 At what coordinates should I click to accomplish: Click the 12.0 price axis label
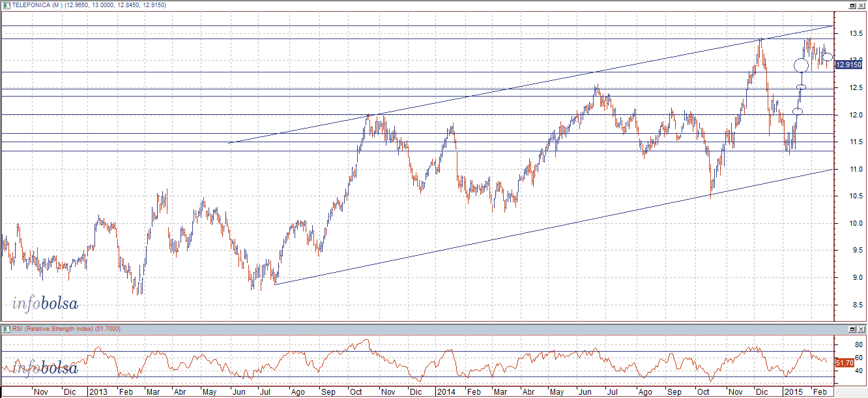[x=856, y=115]
